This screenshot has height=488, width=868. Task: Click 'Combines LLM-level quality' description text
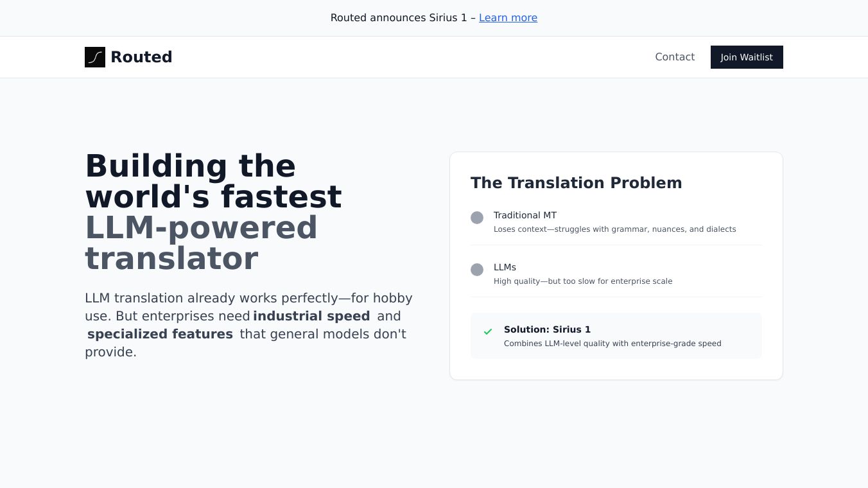coord(612,344)
